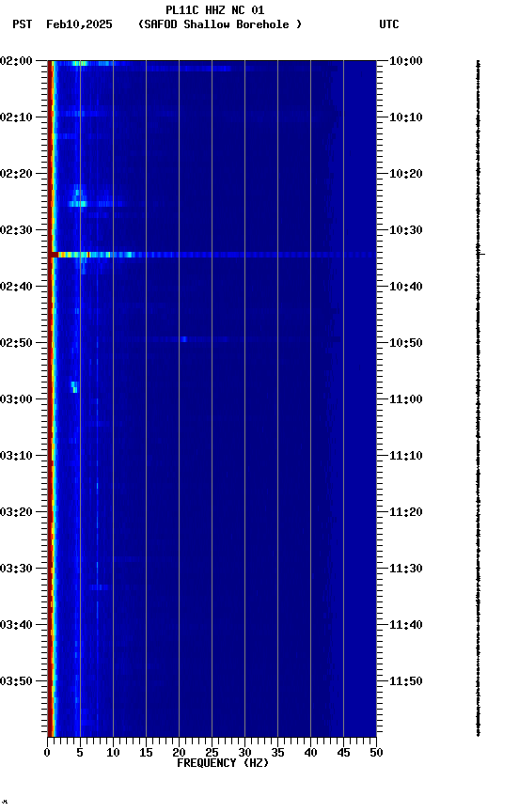The width and height of the screenshot is (519, 812).
Task: Click the bright spot near 20 Hz at 02:50
Action: [x=183, y=339]
